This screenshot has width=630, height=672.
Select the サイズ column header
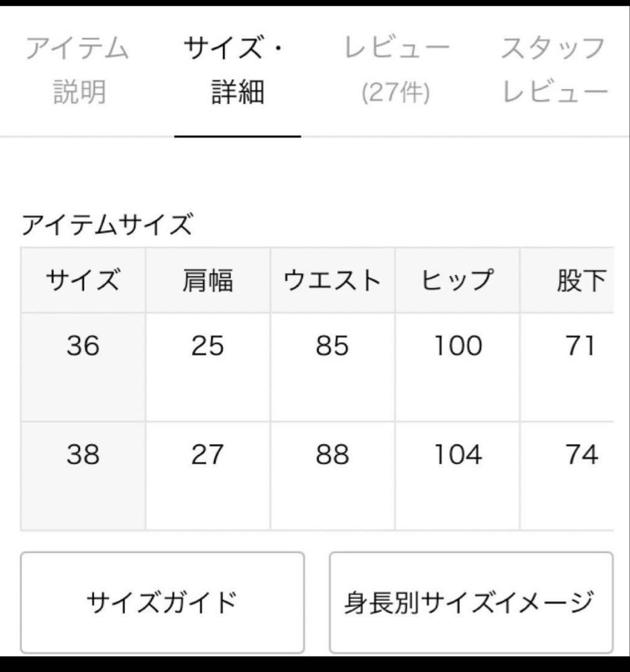[x=83, y=280]
